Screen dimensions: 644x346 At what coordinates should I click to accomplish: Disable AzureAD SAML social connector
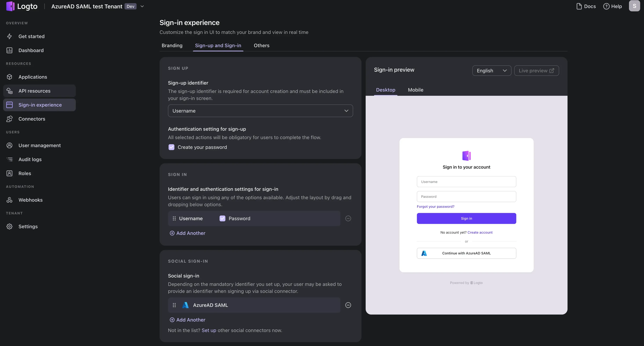[348, 305]
